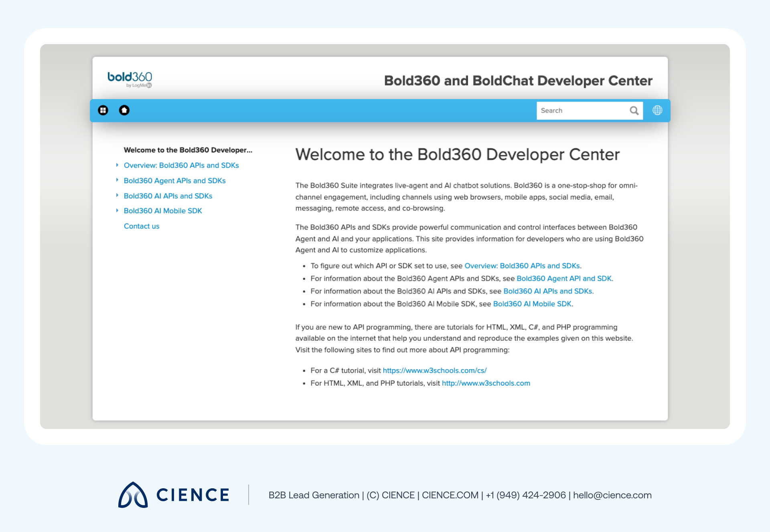Follow the 'Bold360 Agent API and SDK' link

click(x=564, y=278)
